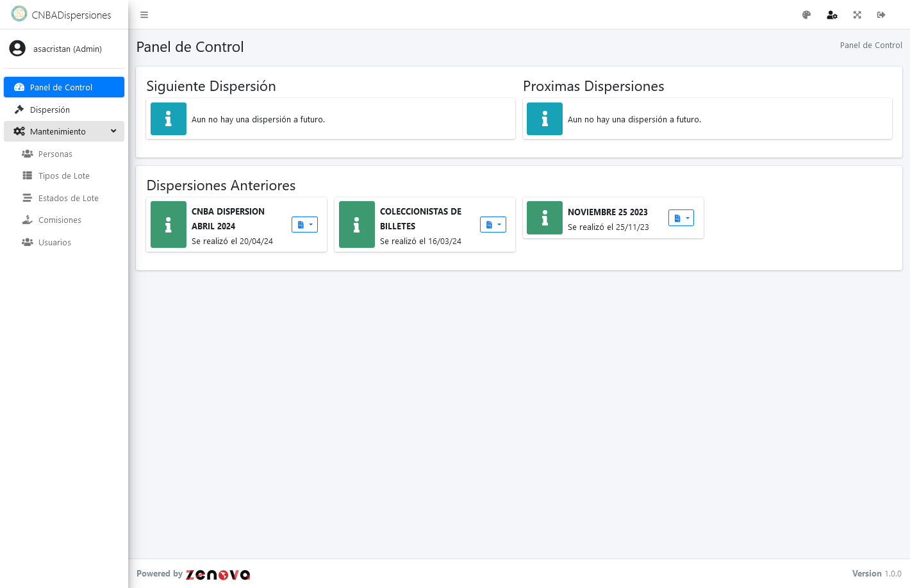Open document dropdown for CNBA DISPERSION ABRIL 2024
910x588 pixels.
pyautogui.click(x=304, y=225)
